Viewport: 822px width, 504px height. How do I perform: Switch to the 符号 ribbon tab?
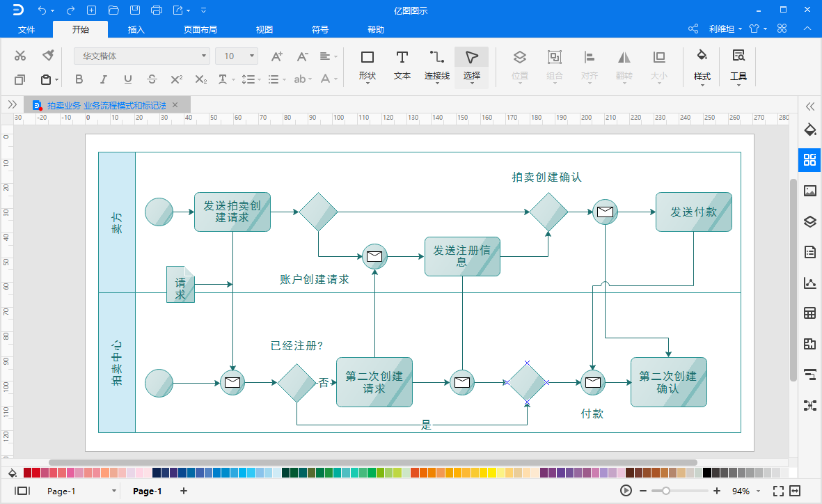coord(319,29)
